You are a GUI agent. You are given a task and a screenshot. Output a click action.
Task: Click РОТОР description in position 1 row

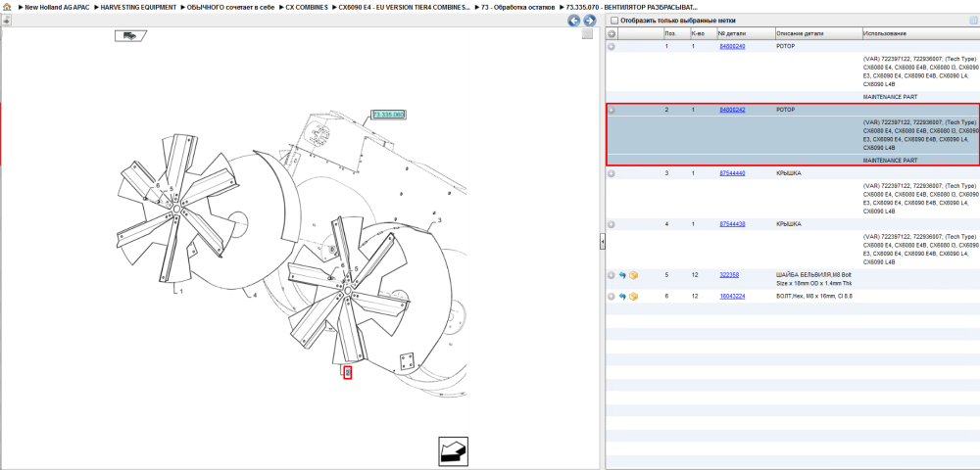(786, 47)
